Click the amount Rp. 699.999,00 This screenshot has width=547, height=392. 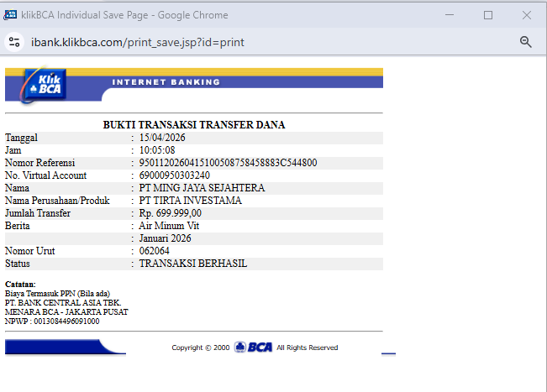[171, 213]
